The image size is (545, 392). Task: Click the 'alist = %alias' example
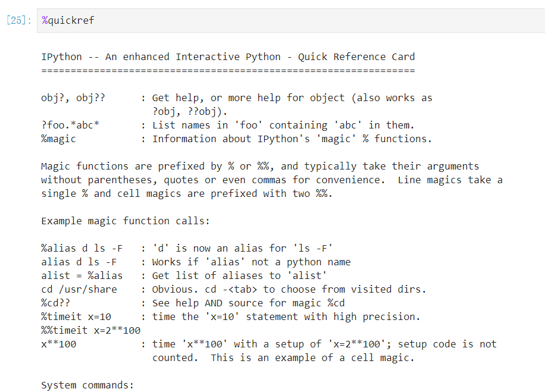[82, 276]
